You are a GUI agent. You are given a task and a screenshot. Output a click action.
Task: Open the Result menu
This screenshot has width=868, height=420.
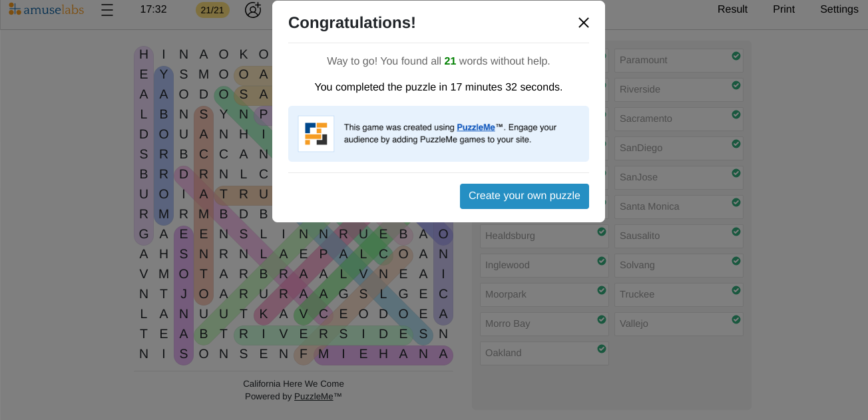tap(732, 9)
